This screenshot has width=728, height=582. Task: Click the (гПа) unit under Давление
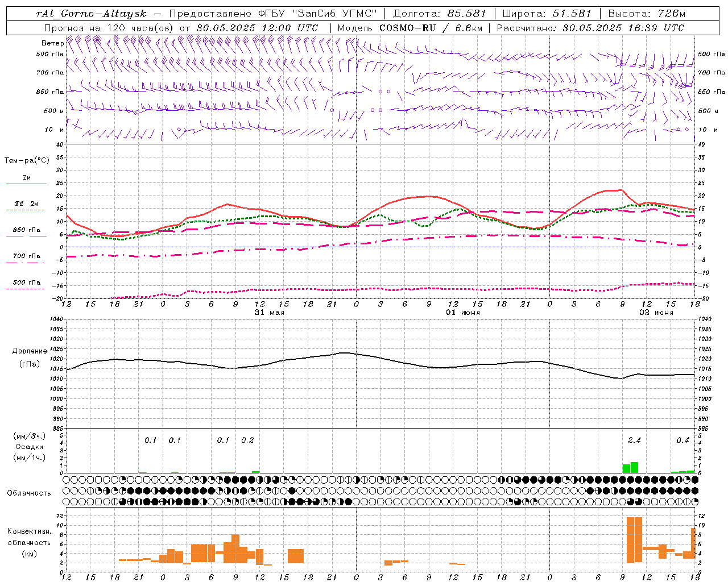[30, 364]
